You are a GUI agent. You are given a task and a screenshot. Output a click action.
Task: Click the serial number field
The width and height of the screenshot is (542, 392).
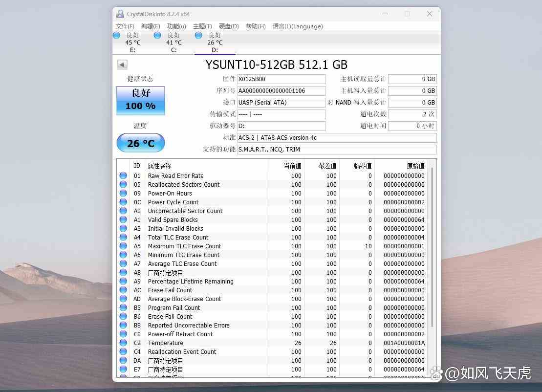(x=281, y=91)
